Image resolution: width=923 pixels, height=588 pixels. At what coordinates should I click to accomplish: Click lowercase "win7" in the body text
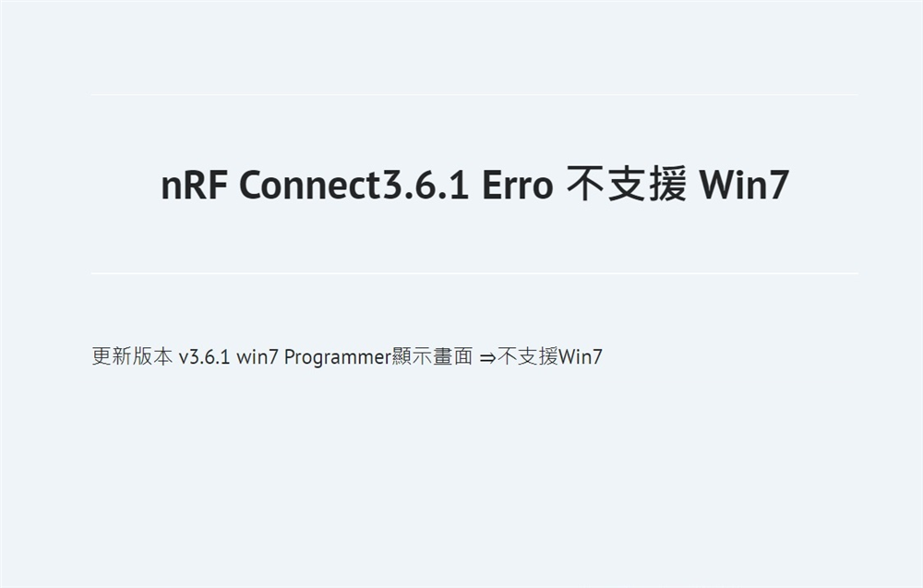[257, 356]
